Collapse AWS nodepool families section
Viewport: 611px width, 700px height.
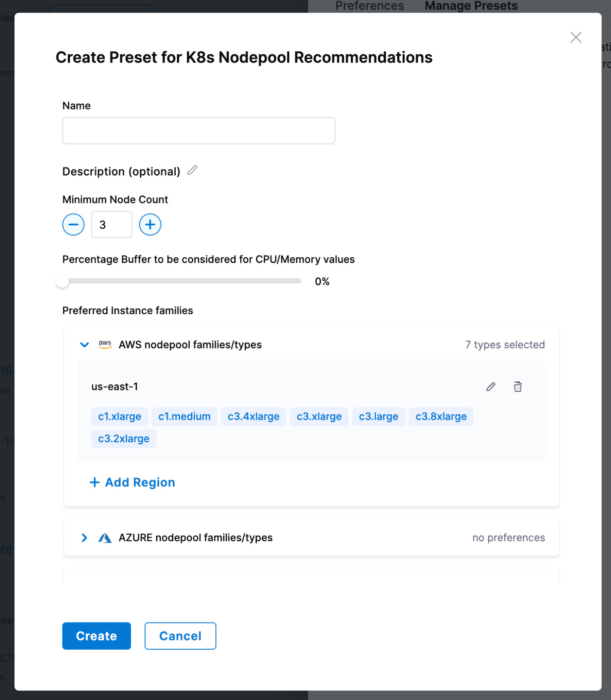(x=84, y=345)
